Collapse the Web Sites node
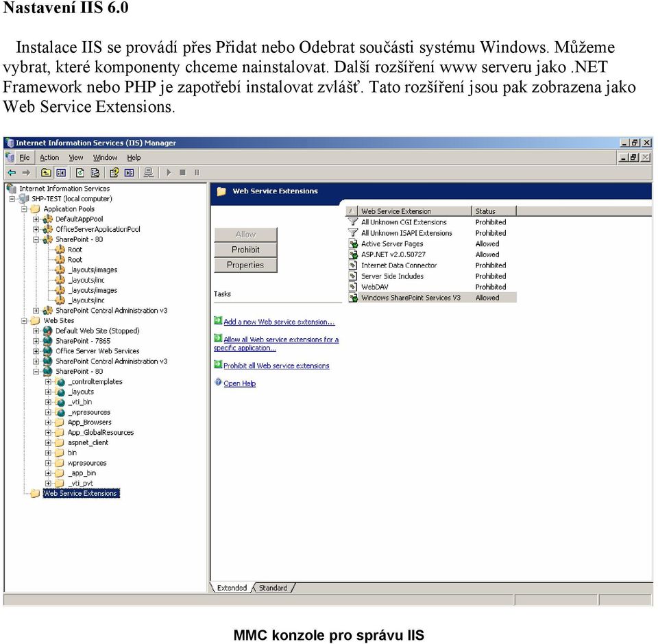 25,321
